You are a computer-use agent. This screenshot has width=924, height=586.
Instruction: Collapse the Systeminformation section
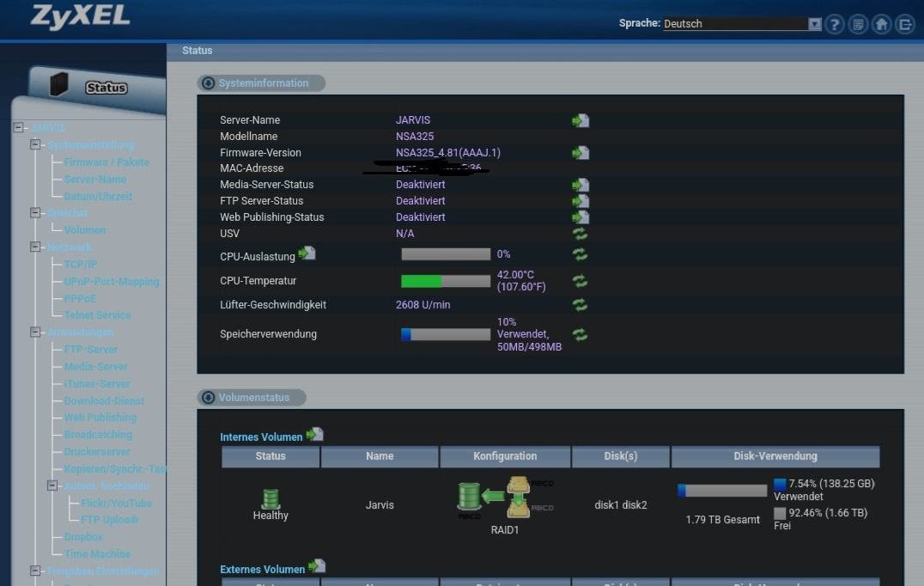208,83
